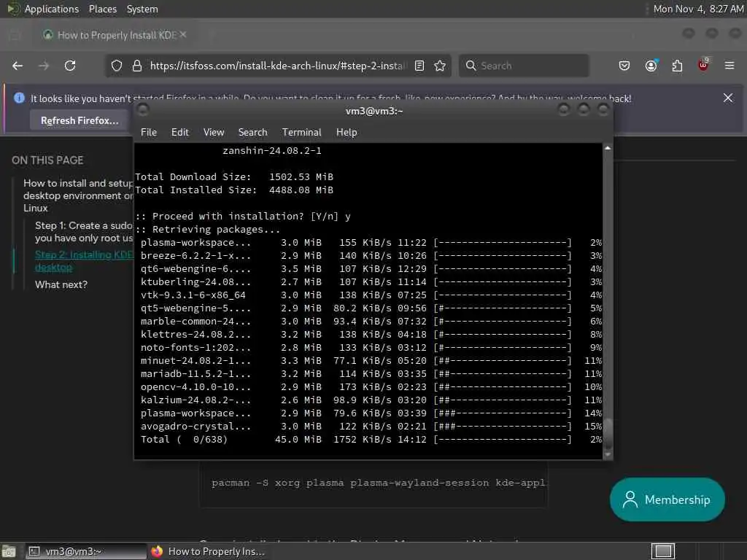Click the 'noto-fonts-1:202...' download row
The image size is (747, 560).
click(x=371, y=348)
